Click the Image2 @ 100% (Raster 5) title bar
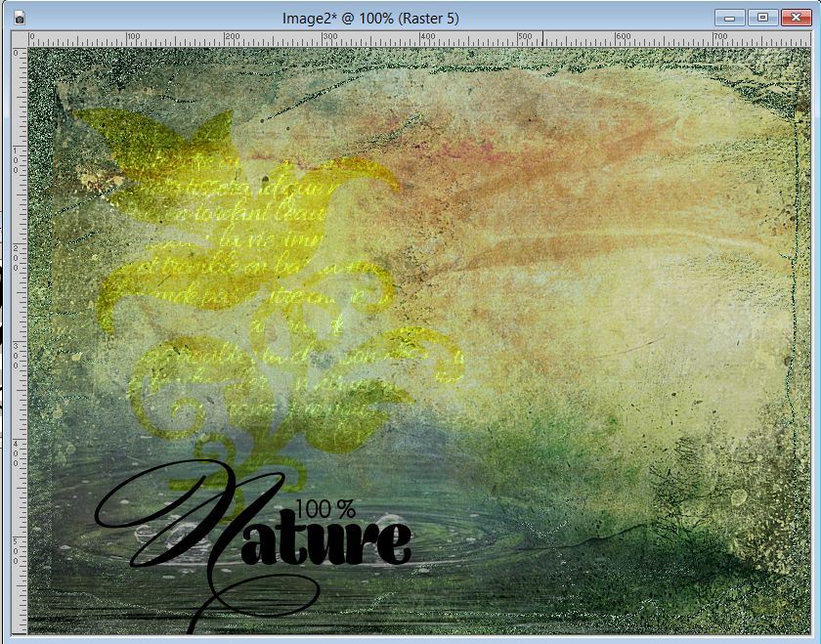 pyautogui.click(x=370, y=19)
